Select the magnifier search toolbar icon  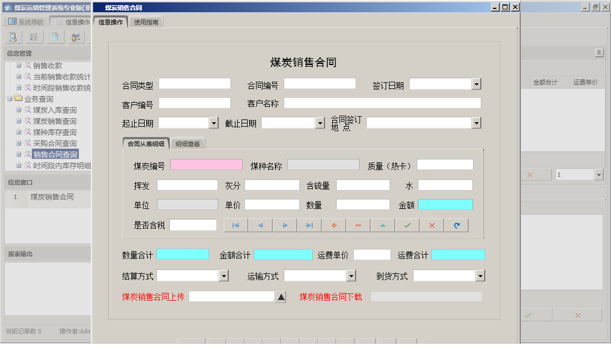tap(12, 37)
